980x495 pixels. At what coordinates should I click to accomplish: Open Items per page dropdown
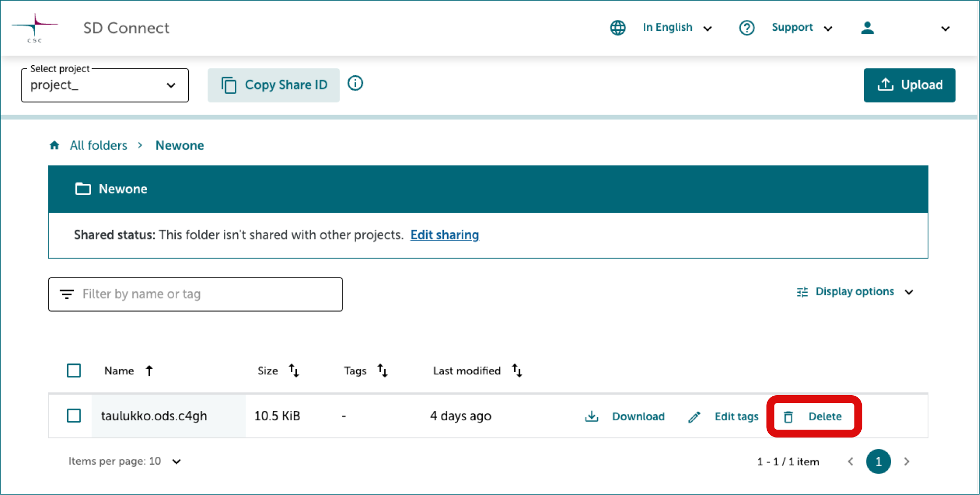(x=124, y=462)
